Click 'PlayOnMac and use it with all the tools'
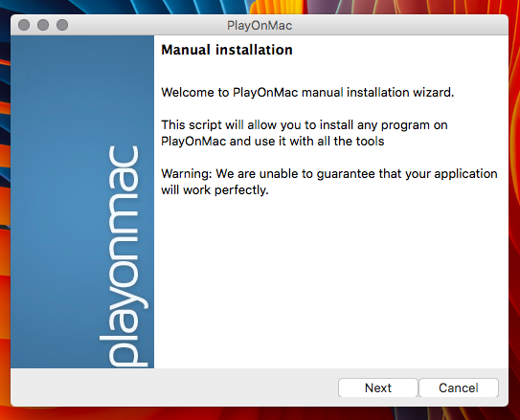This screenshot has width=520, height=420. pos(273,141)
